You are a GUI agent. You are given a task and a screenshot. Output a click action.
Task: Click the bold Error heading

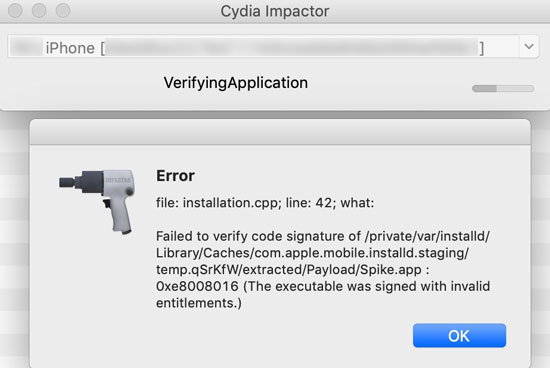(175, 176)
